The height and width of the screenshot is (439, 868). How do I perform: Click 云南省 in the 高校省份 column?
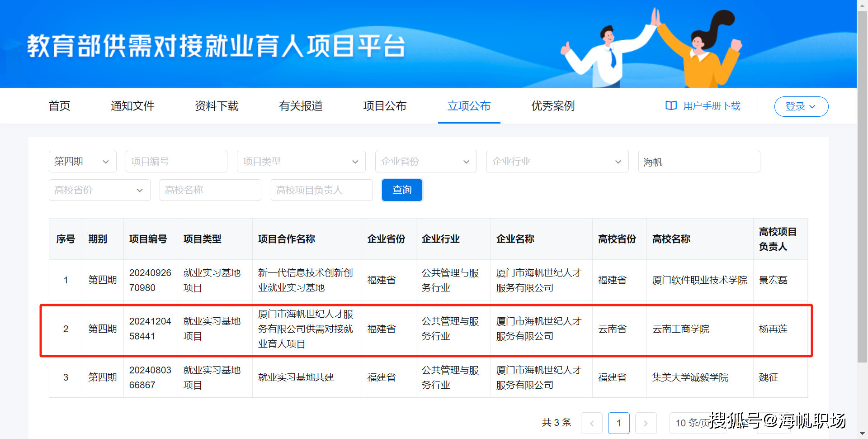613,329
